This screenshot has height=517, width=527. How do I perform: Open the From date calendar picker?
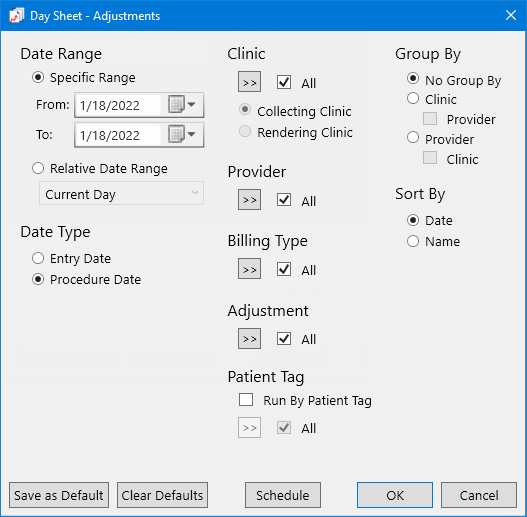pyautogui.click(x=182, y=105)
